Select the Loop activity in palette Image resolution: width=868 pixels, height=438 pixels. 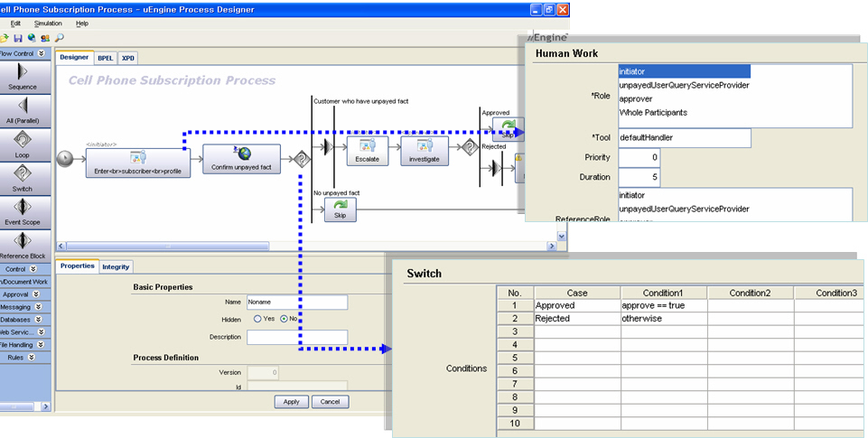click(23, 144)
